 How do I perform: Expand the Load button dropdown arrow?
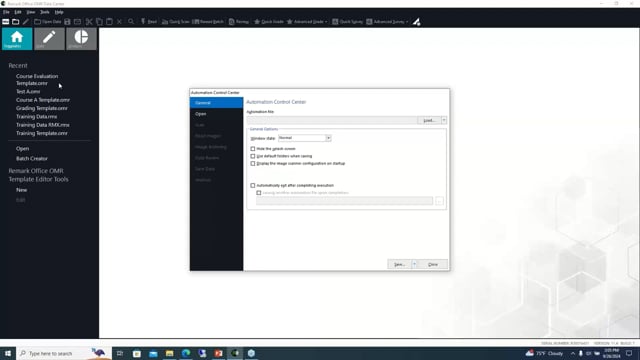click(444, 120)
